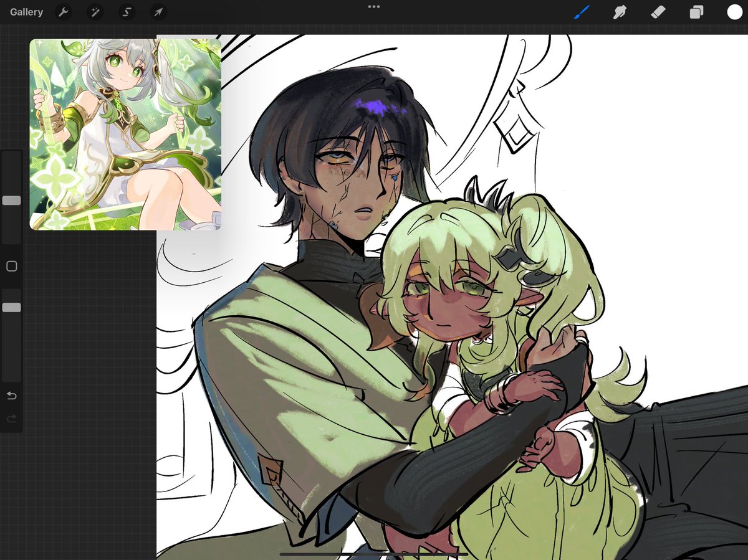Tap the floating reference image thumbnail
This screenshot has height=560, width=748.
[x=125, y=135]
